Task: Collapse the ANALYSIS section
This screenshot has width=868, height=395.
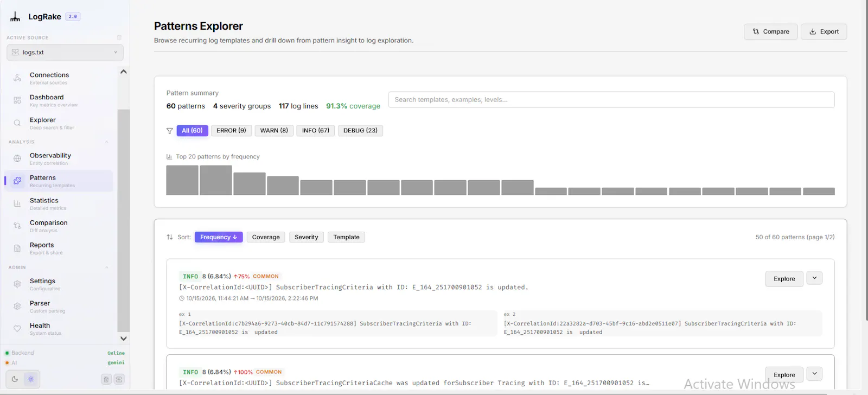Action: (106, 142)
